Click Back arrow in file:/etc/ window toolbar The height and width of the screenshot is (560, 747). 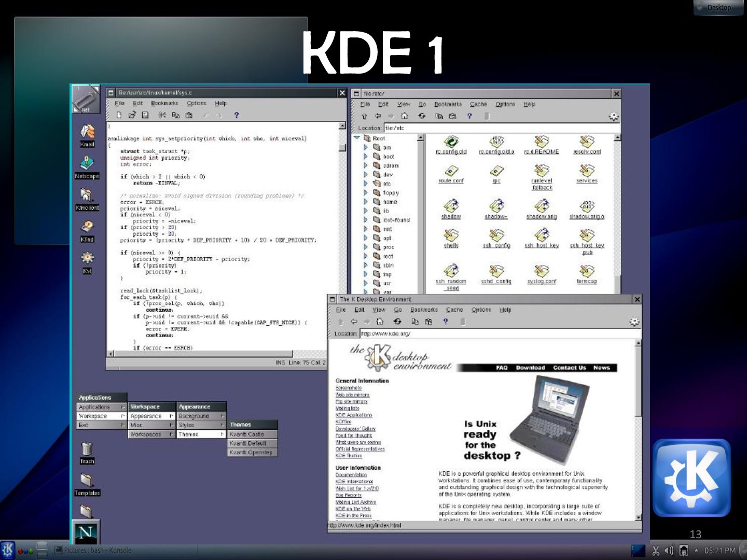click(378, 116)
